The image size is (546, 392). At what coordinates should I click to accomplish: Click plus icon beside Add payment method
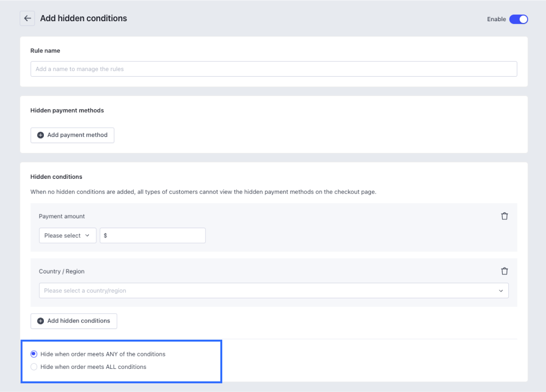click(x=41, y=135)
